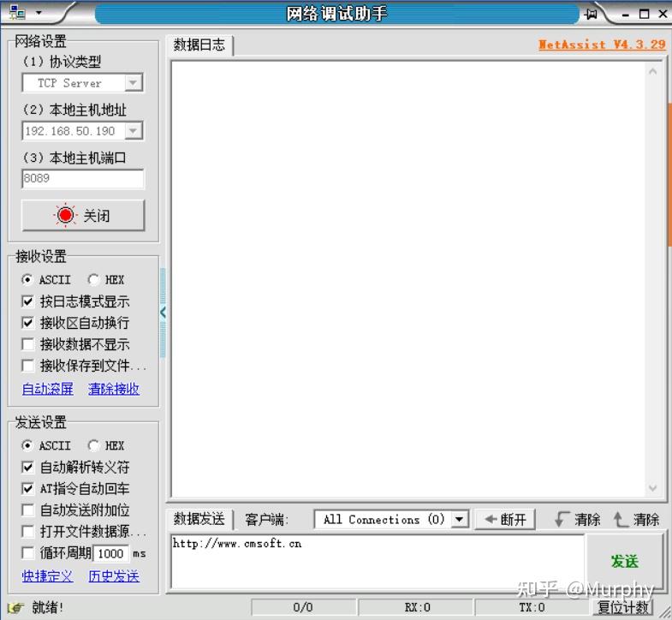672x620 pixels.
Task: Click the send text box with cmsoft URL
Action: (x=378, y=561)
